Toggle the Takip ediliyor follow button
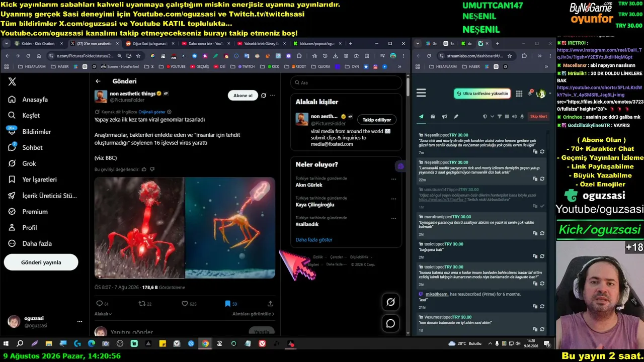 (x=377, y=120)
